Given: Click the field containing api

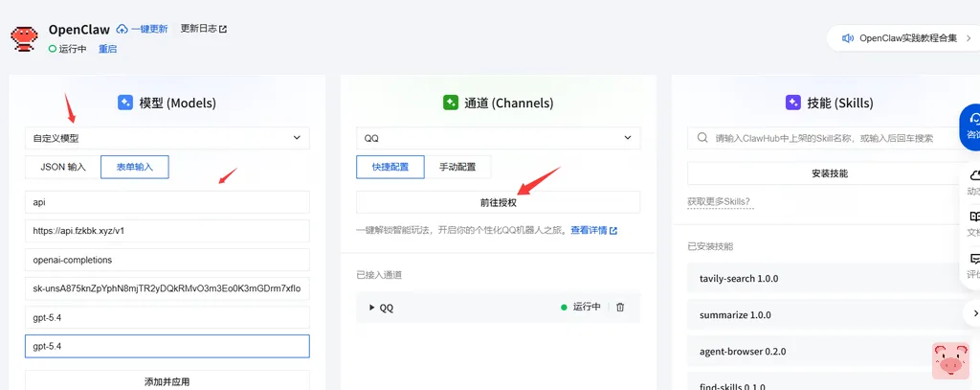Looking at the screenshot, I should 167,202.
